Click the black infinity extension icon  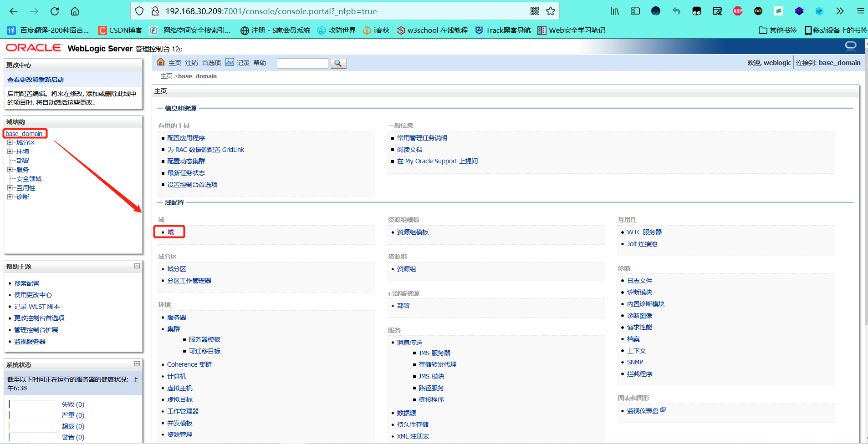point(758,11)
